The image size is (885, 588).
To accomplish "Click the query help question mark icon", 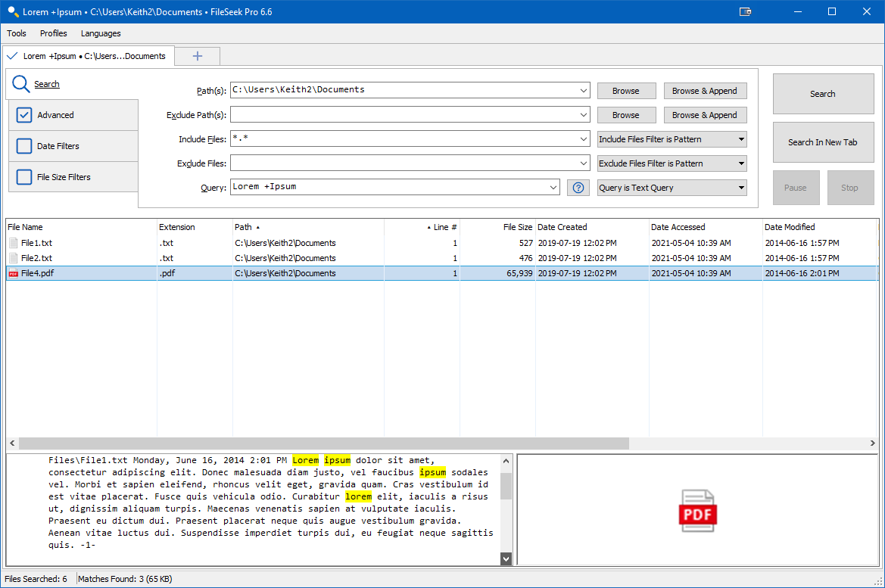I will pyautogui.click(x=578, y=188).
